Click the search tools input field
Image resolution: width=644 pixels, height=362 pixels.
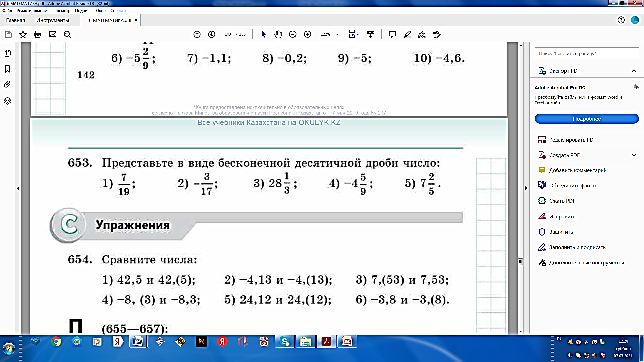click(x=586, y=53)
